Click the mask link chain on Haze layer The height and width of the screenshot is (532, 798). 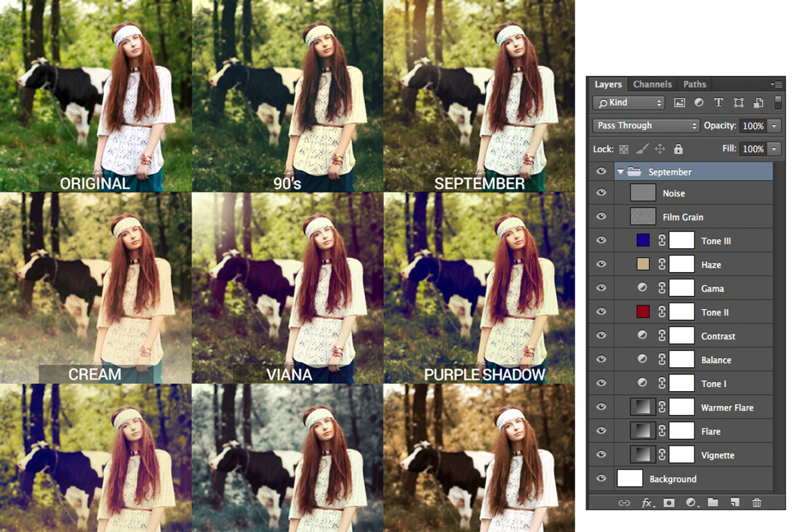(x=662, y=265)
